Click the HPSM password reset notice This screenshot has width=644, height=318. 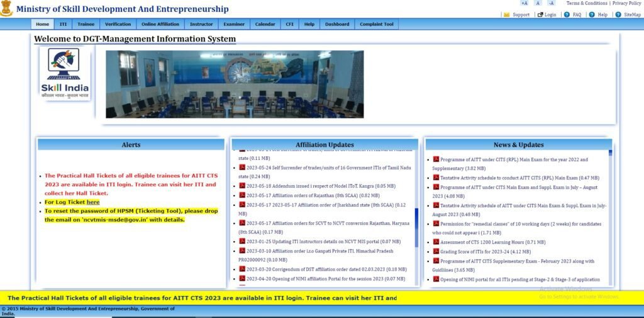click(131, 215)
